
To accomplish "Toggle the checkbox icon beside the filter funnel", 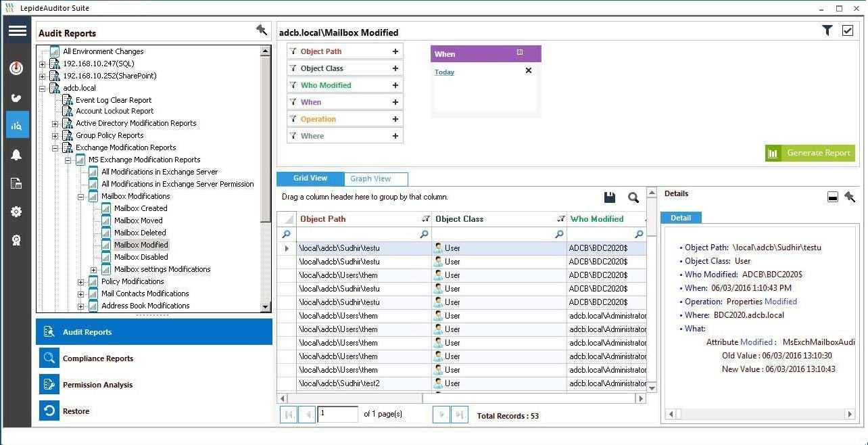I will (x=848, y=30).
